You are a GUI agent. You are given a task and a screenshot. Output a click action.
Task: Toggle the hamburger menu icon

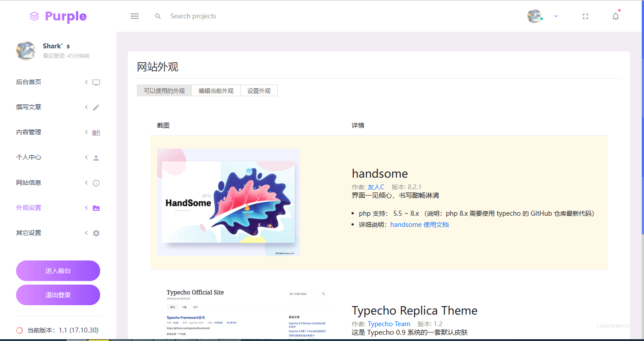point(135,16)
